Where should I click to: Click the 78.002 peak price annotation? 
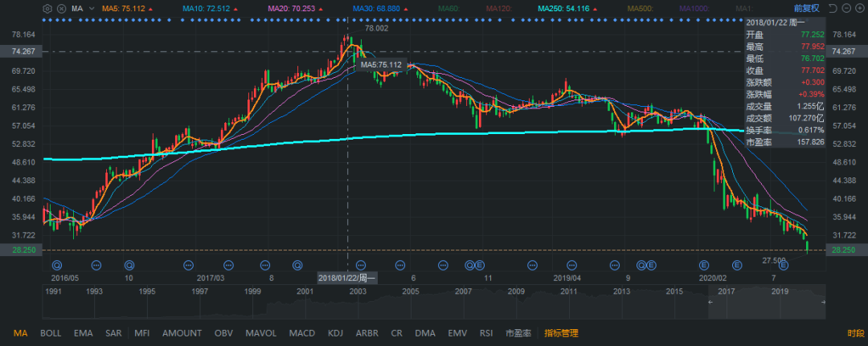[x=376, y=27]
